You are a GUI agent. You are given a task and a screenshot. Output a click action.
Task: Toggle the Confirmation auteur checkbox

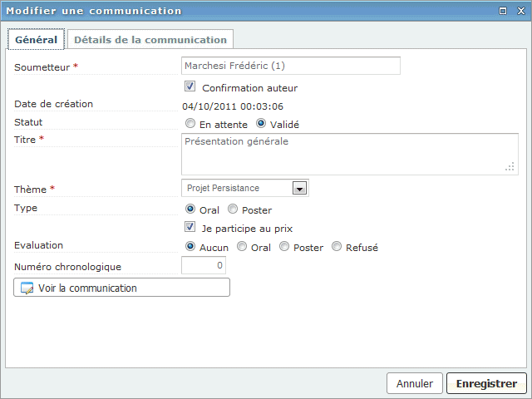[190, 86]
